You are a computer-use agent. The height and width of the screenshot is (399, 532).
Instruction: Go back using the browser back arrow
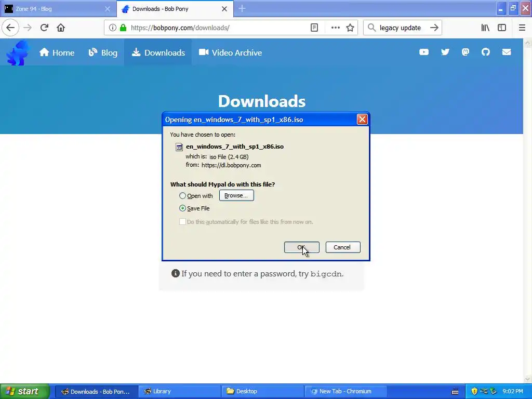click(x=10, y=28)
